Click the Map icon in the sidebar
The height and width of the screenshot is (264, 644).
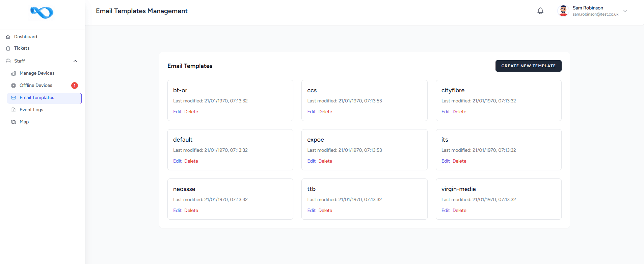(x=14, y=122)
